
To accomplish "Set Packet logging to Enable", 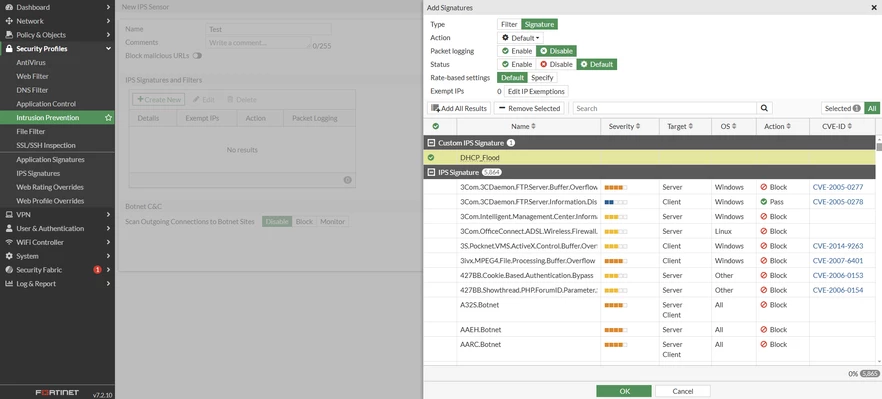I will coord(516,51).
